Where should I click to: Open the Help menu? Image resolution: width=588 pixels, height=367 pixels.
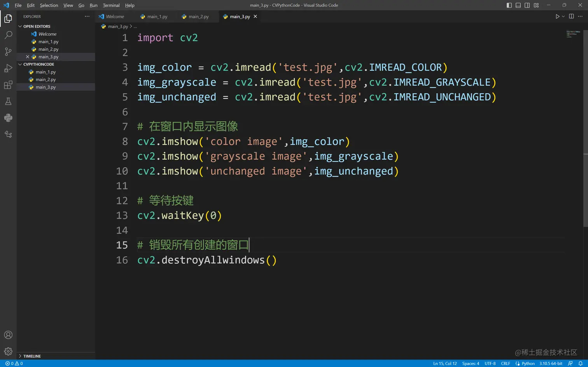click(129, 5)
